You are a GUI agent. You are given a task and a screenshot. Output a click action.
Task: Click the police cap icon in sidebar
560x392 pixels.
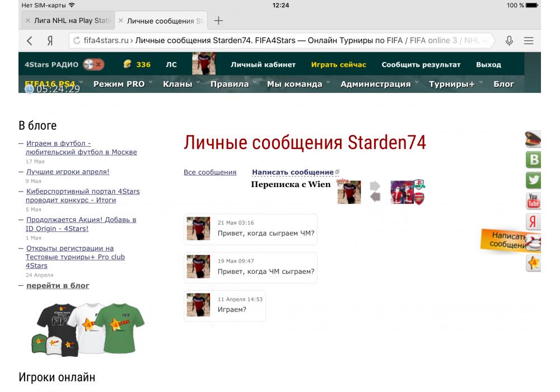pyautogui.click(x=533, y=139)
